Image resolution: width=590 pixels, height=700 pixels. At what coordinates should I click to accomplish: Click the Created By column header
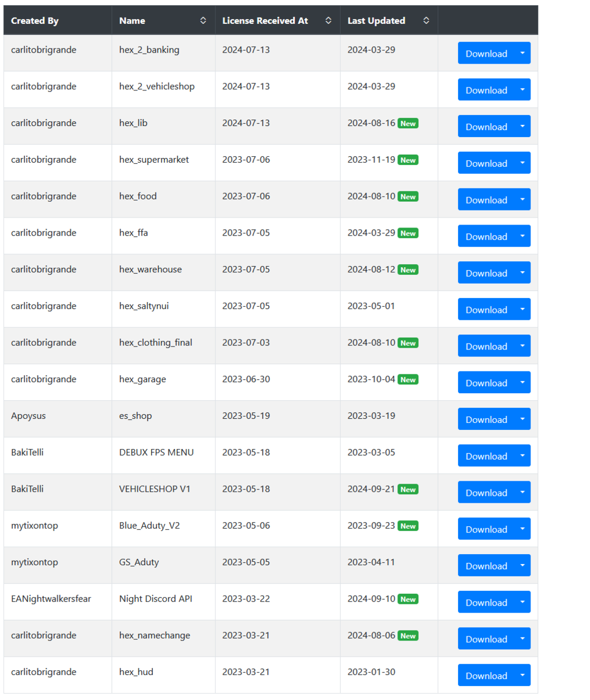[35, 20]
